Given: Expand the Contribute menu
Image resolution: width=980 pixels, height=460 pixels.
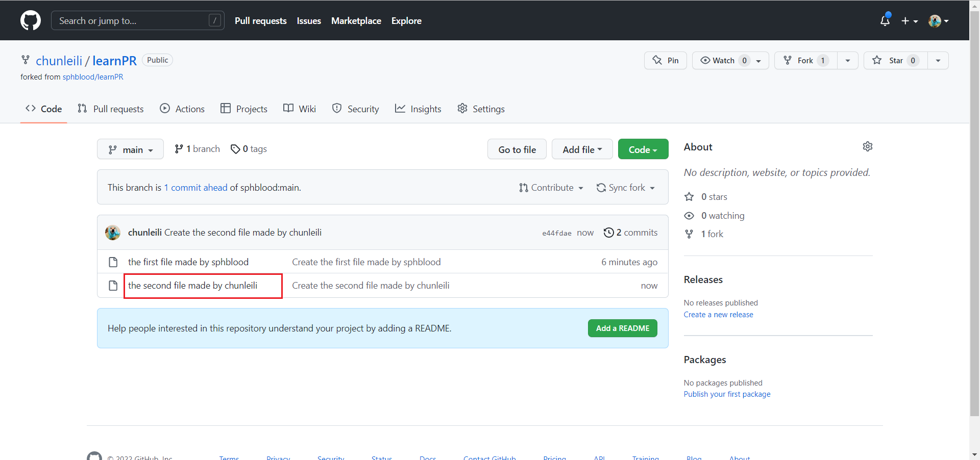Looking at the screenshot, I should (x=551, y=188).
